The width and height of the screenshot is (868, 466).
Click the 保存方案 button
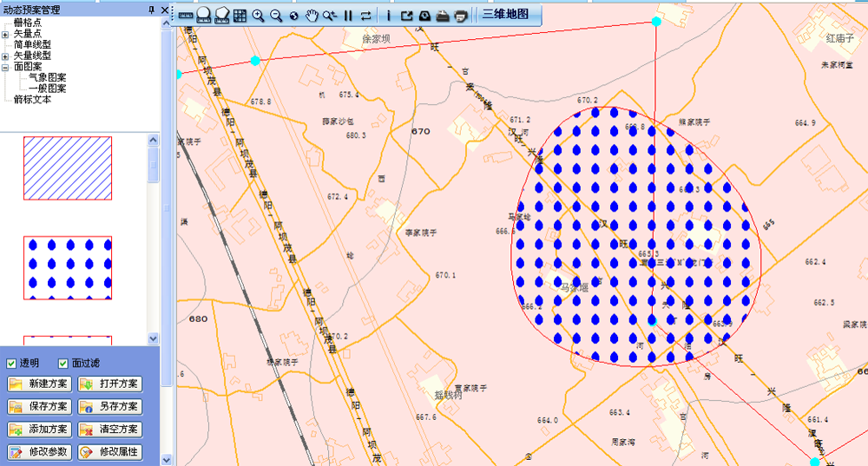(38, 407)
